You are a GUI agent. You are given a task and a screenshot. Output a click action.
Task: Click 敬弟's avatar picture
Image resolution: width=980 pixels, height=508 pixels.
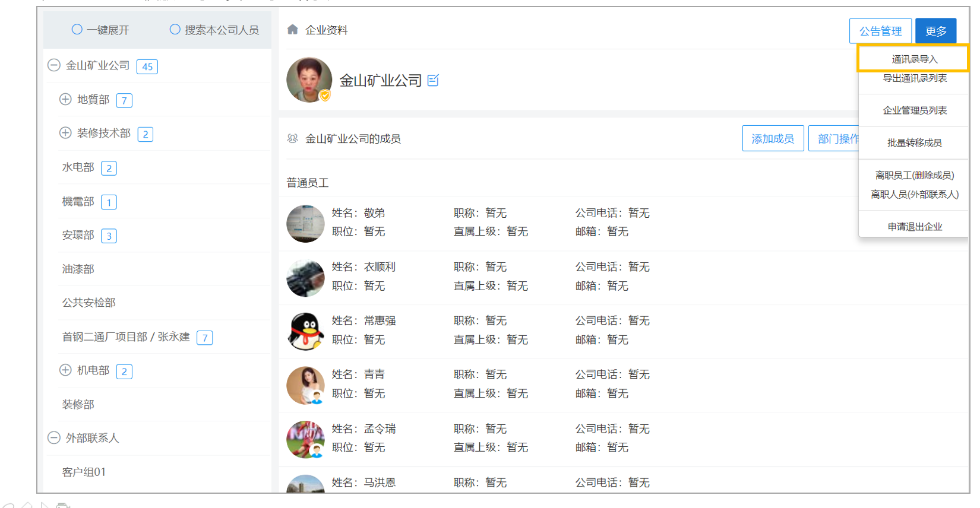(305, 223)
